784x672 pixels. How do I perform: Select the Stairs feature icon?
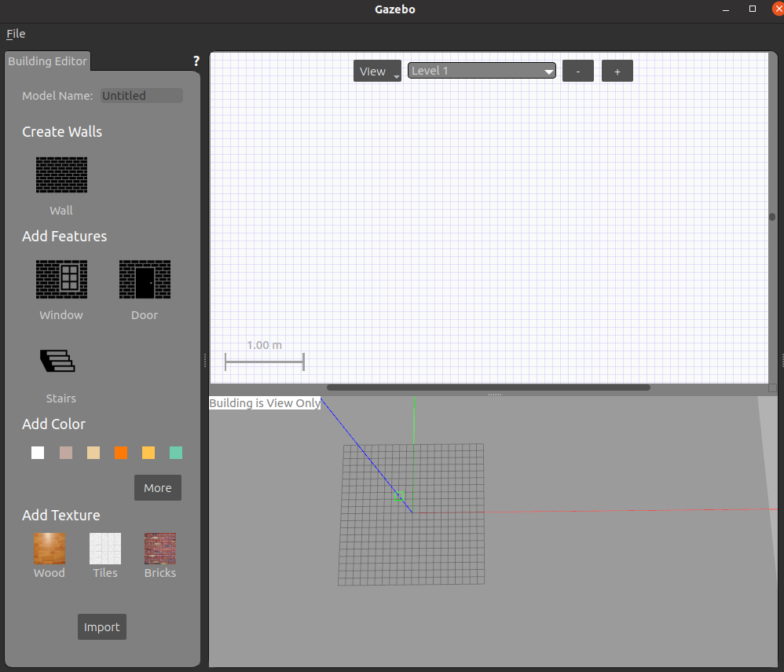[58, 361]
